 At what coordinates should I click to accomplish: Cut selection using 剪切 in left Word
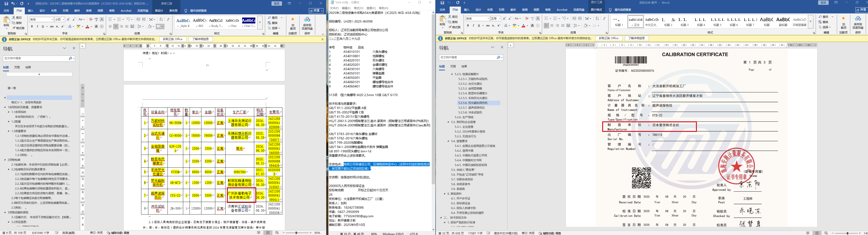pyautogui.click(x=17, y=18)
